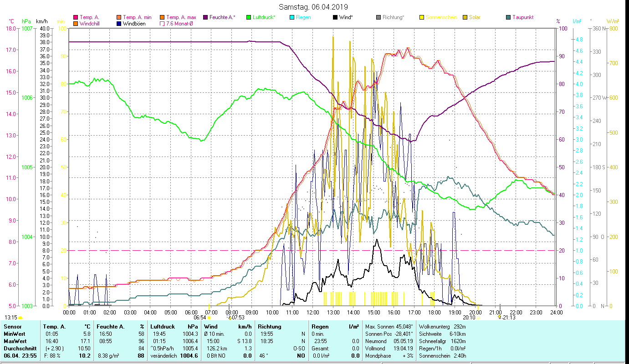Click the green Luftdruck* legend swatch
This screenshot has height=364, width=629.
249,18
